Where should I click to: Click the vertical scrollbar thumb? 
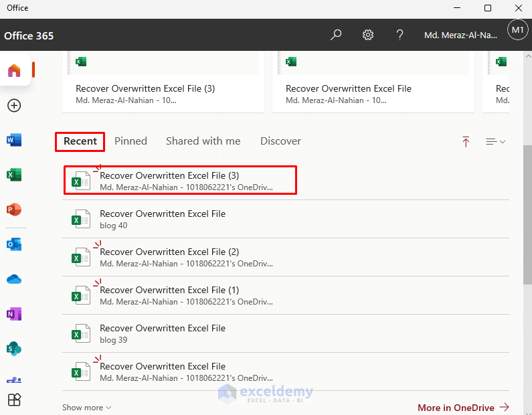tap(527, 214)
